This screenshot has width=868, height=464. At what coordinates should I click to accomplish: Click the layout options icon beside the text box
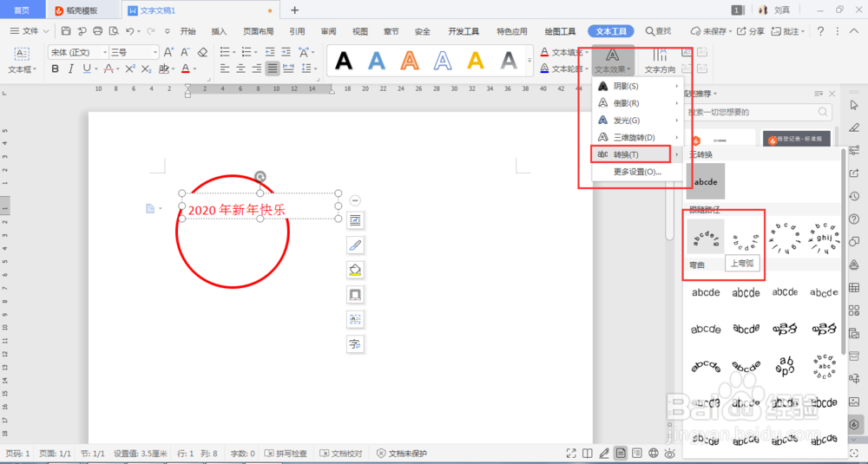click(355, 220)
